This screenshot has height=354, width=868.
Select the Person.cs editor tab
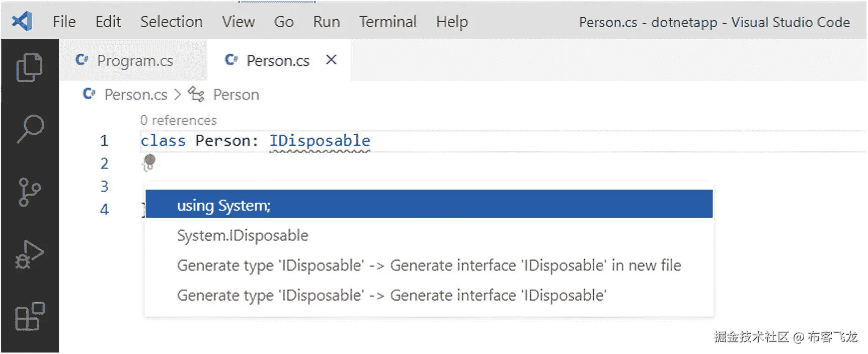pos(277,61)
